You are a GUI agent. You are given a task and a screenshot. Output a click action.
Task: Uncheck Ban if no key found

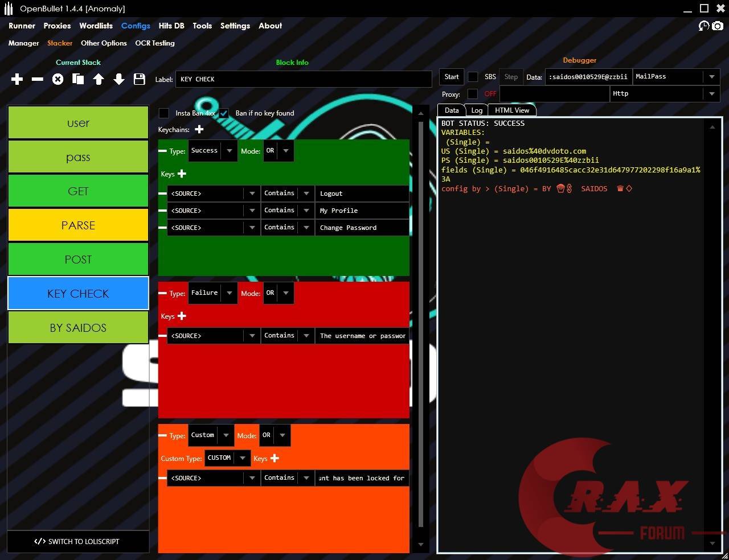coord(223,113)
